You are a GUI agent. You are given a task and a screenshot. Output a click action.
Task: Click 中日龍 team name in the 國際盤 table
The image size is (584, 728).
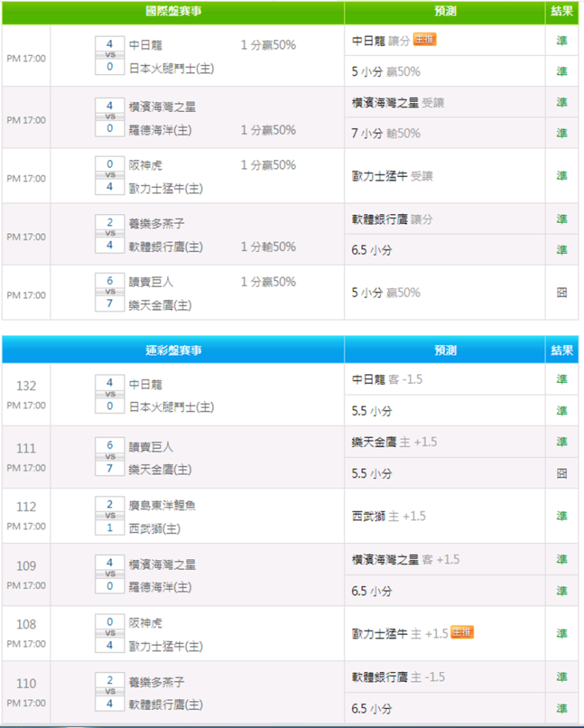point(146,45)
